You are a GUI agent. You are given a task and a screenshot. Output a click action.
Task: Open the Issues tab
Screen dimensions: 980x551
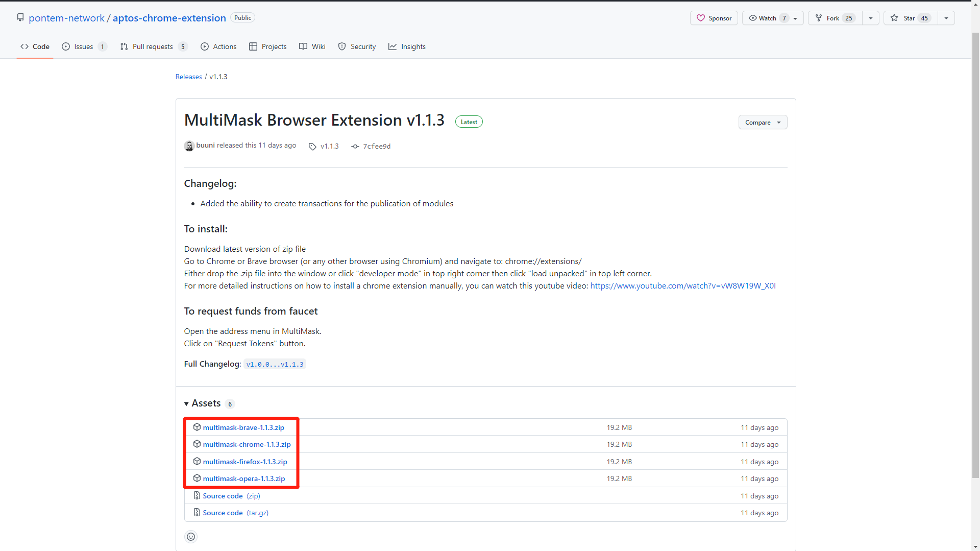[x=84, y=46]
